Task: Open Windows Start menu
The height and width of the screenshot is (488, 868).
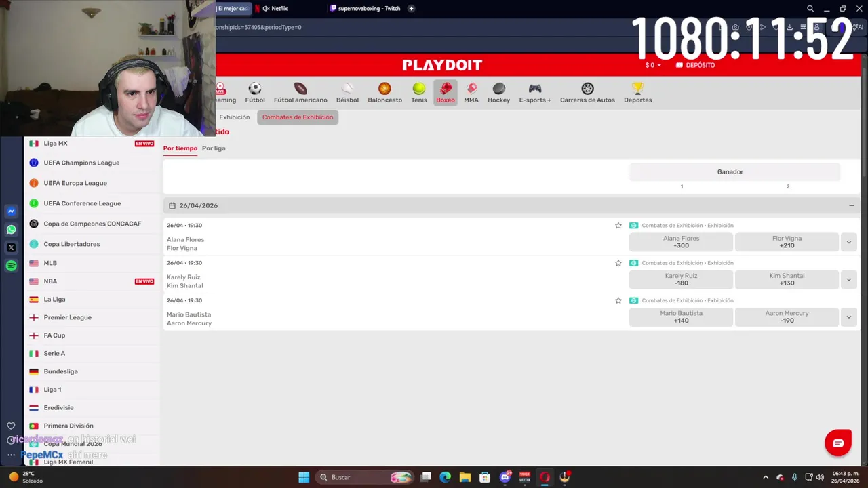Action: pos(304,477)
